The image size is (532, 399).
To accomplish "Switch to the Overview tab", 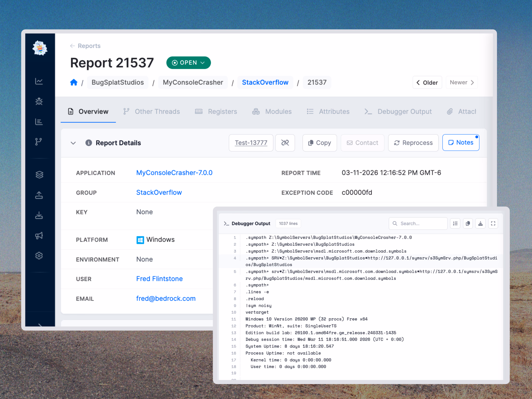I will tap(88, 111).
